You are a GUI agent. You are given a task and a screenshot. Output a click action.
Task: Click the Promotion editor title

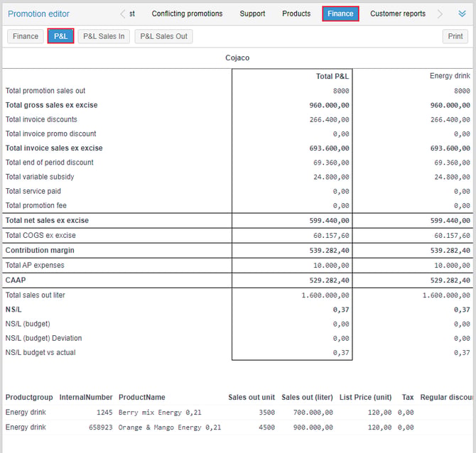pyautogui.click(x=38, y=14)
